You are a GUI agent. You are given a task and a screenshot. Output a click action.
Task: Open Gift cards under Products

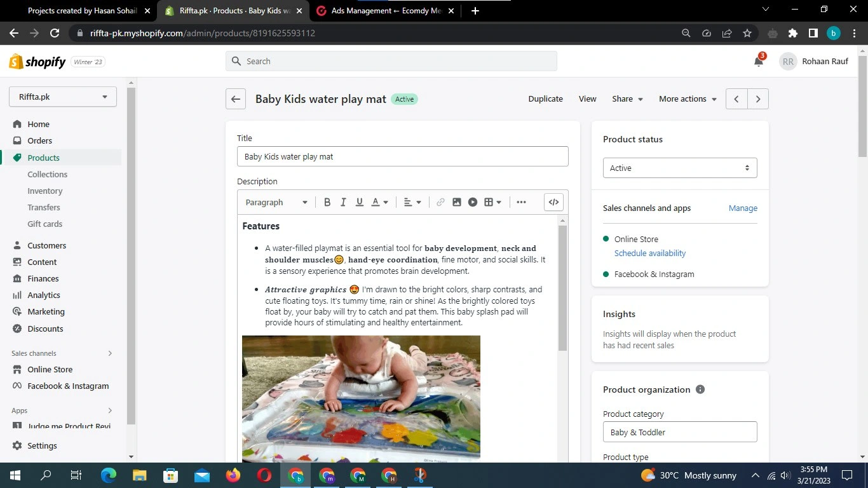coord(44,224)
